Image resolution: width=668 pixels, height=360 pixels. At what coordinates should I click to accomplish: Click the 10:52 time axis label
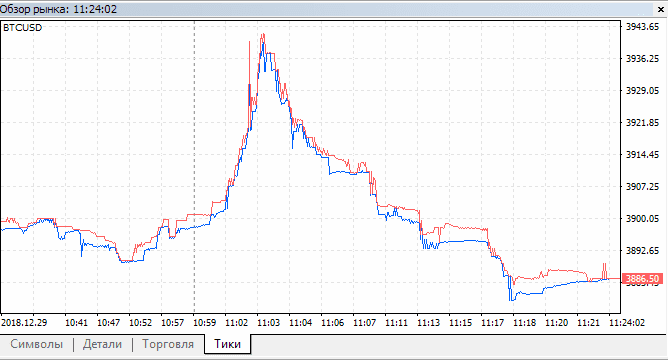tap(140, 323)
